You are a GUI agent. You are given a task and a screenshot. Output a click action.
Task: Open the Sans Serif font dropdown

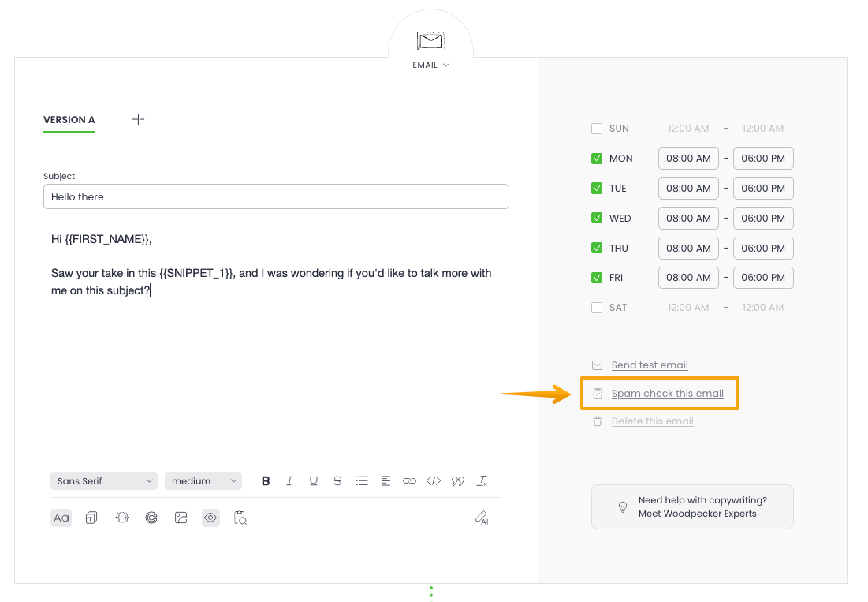pos(105,481)
